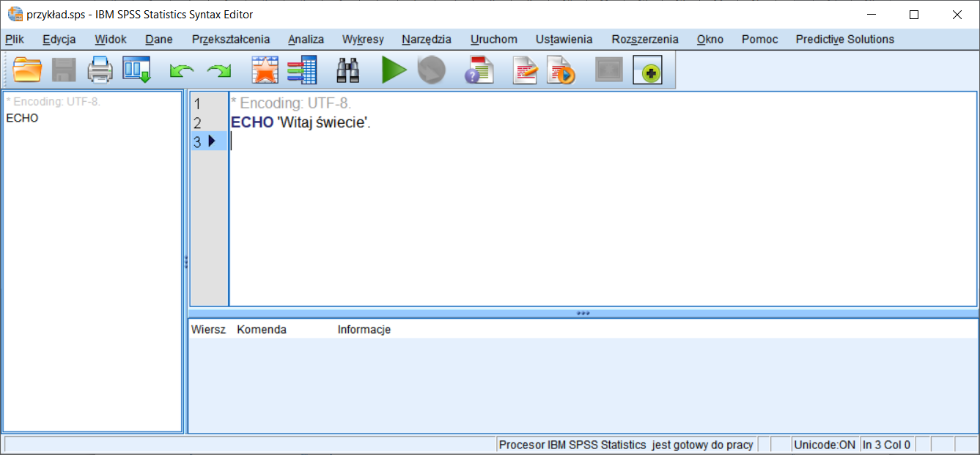
Task: Open the Przekształcenia menu
Action: tap(231, 40)
